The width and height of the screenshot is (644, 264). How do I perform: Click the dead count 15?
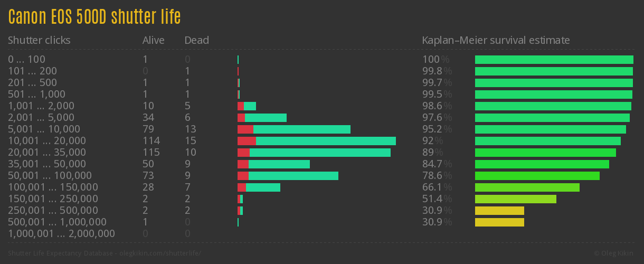pos(190,141)
